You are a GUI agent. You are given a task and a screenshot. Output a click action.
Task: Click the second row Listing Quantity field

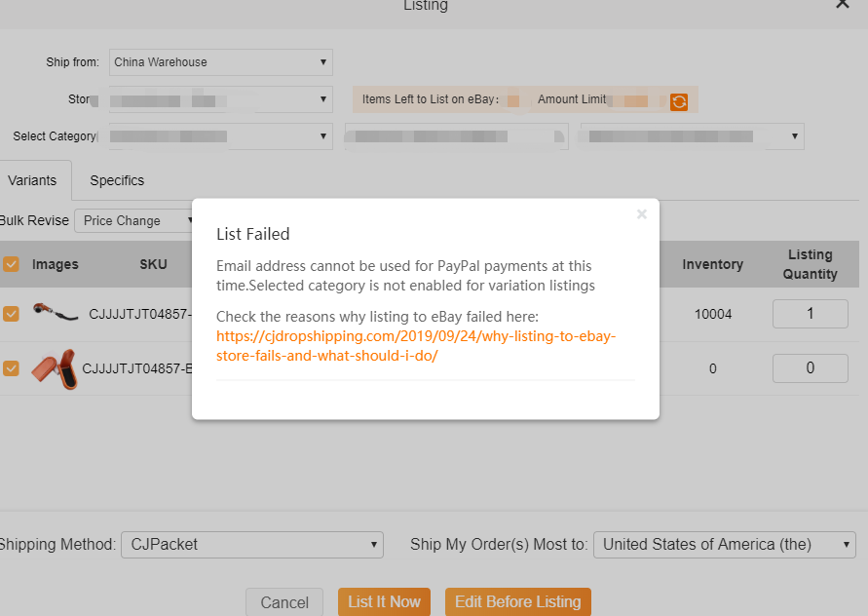click(810, 368)
